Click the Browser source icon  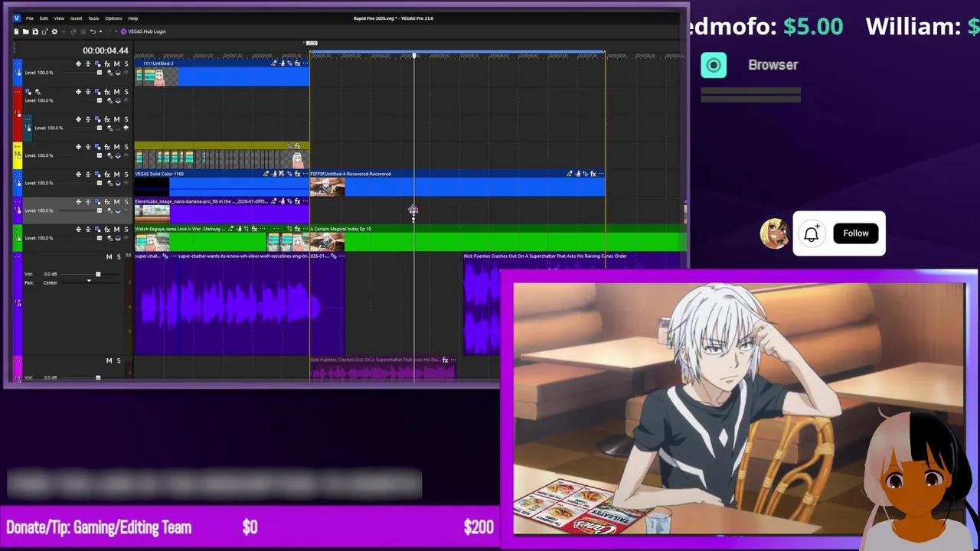click(x=714, y=65)
